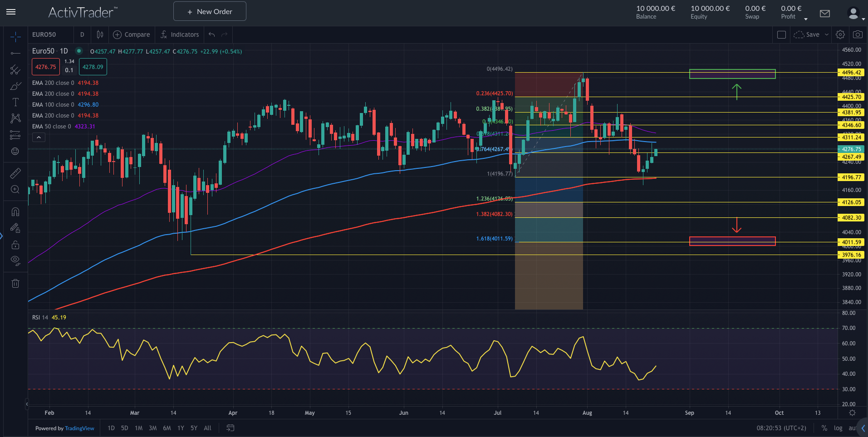868x437 pixels.
Task: Enable the Magnet snap tool
Action: (x=15, y=211)
